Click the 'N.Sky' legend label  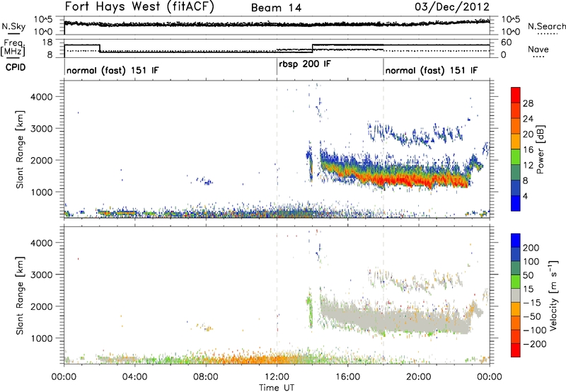click(x=13, y=26)
